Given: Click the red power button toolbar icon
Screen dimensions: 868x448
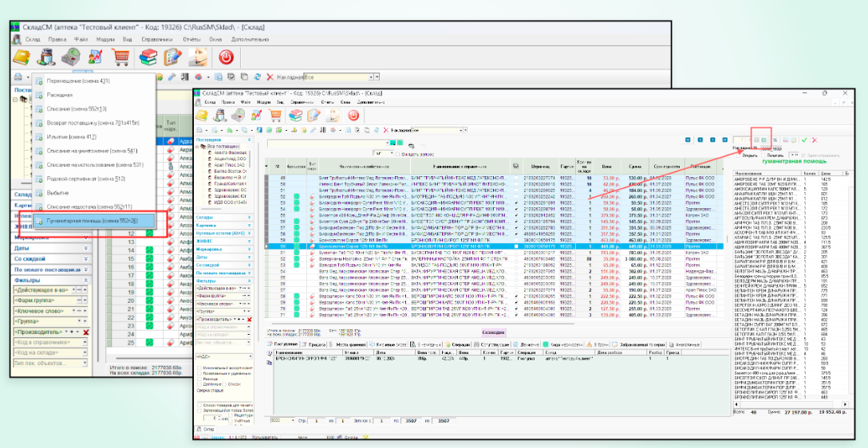Looking at the screenshot, I should tap(225, 57).
